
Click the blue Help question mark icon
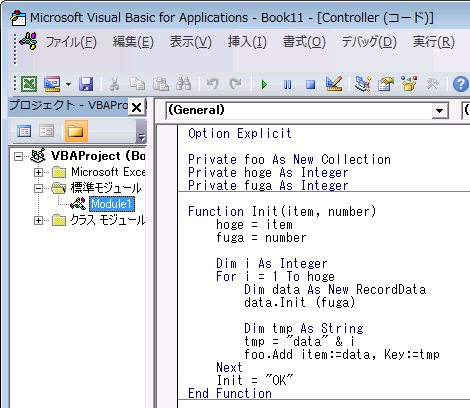pyautogui.click(x=460, y=84)
